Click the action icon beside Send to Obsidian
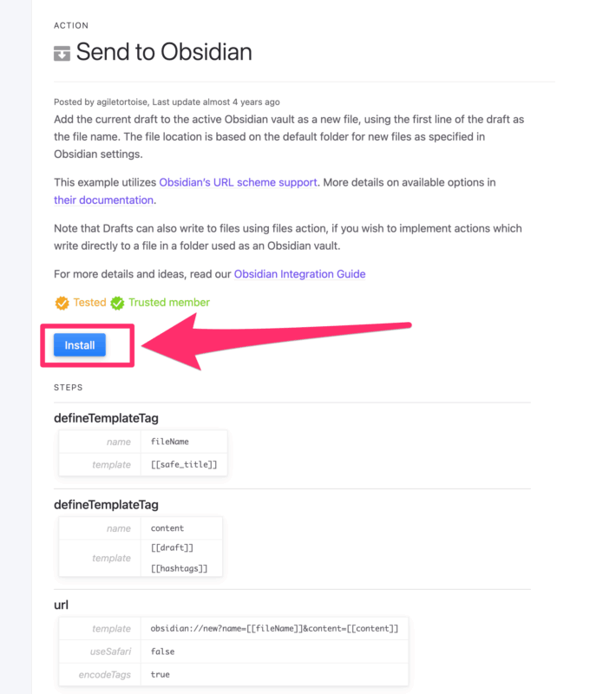This screenshot has height=694, width=616. [x=62, y=53]
